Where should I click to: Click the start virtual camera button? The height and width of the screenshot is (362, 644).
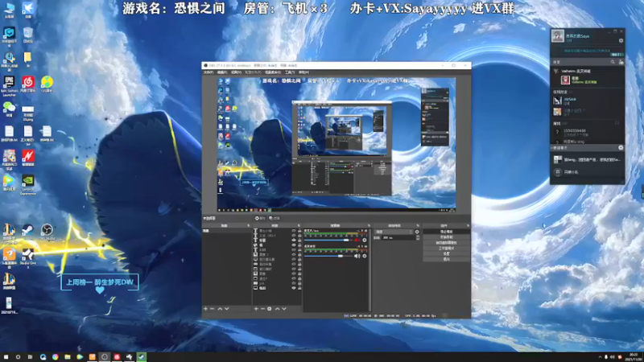(x=446, y=243)
